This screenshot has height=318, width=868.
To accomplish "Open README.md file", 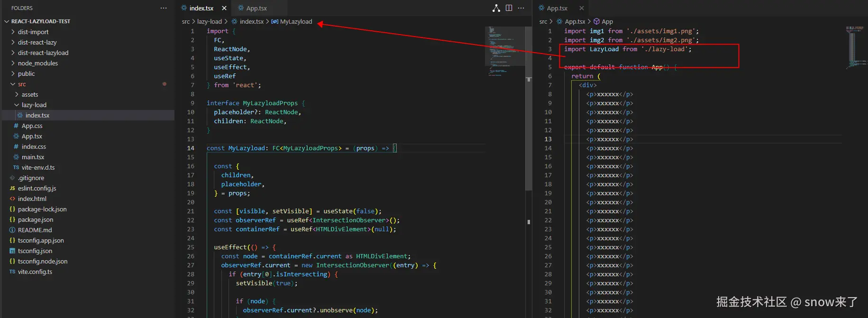I will (x=35, y=230).
